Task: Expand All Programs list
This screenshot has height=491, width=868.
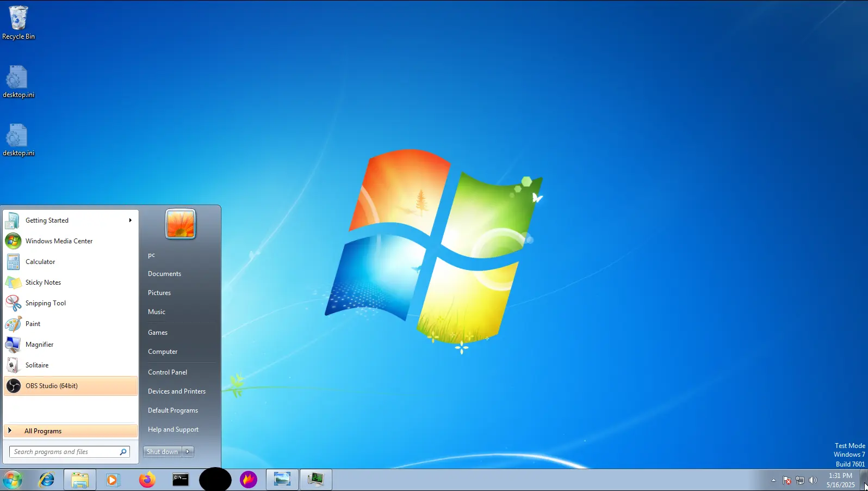Action: click(71, 431)
